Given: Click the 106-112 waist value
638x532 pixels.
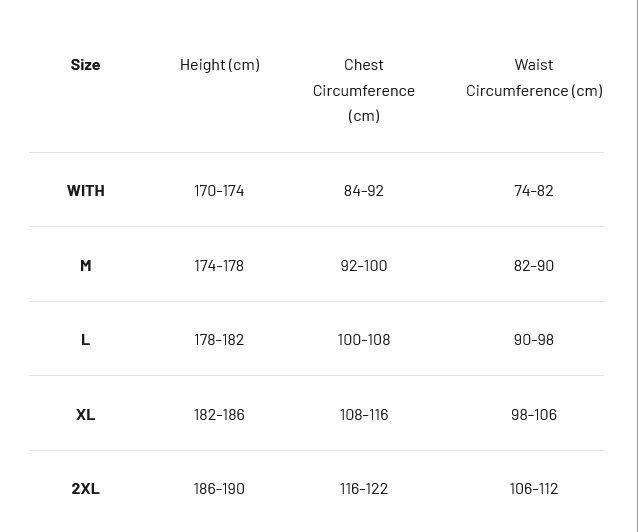Looking at the screenshot, I should (533, 488).
